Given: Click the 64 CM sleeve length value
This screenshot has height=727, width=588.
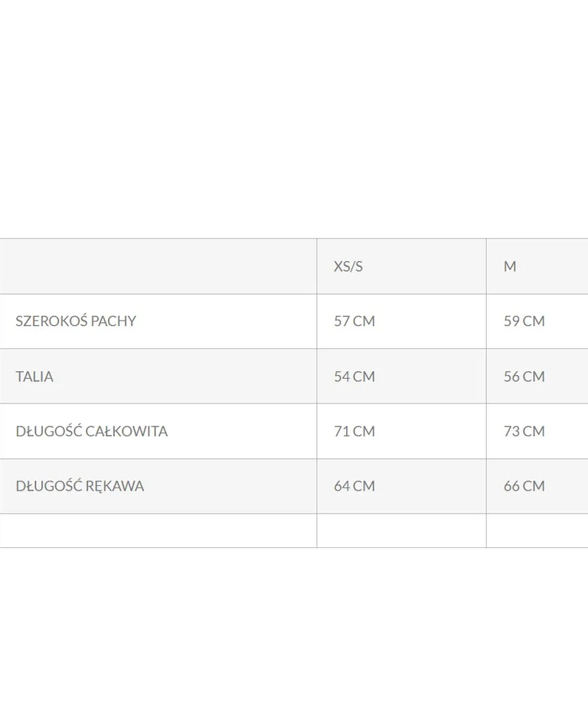Looking at the screenshot, I should pos(354,487).
